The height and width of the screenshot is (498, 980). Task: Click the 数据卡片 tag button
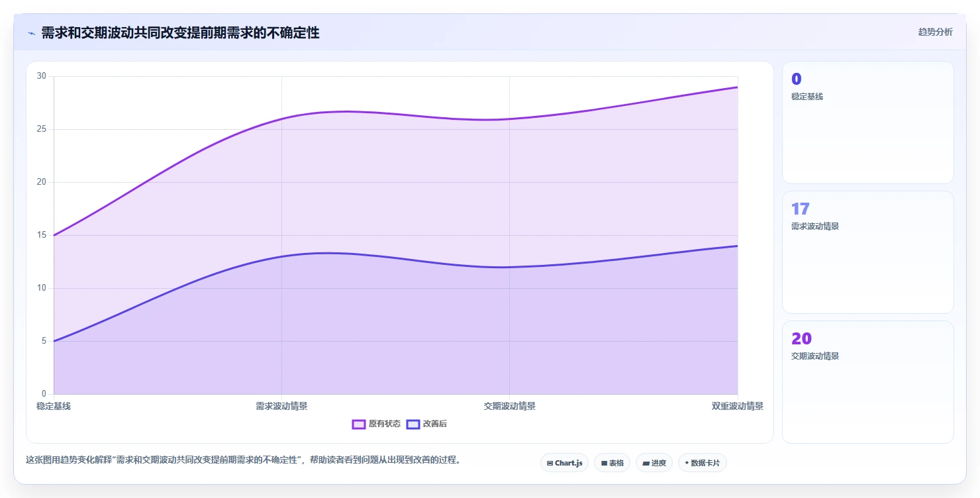click(x=702, y=463)
